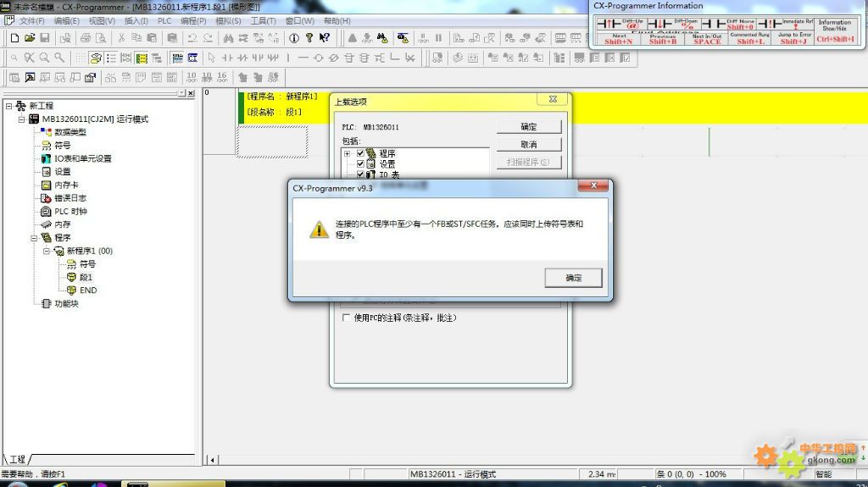Open the 插入(I) menu

pyautogui.click(x=136, y=21)
